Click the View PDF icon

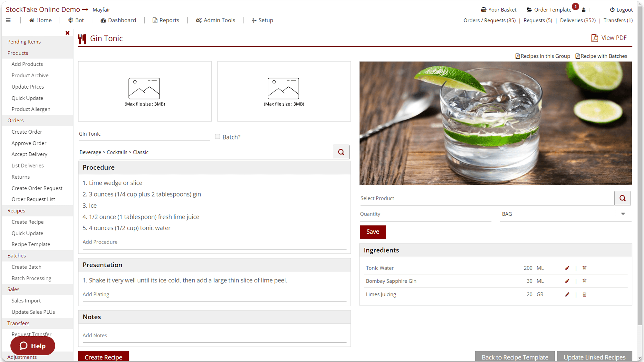click(594, 38)
